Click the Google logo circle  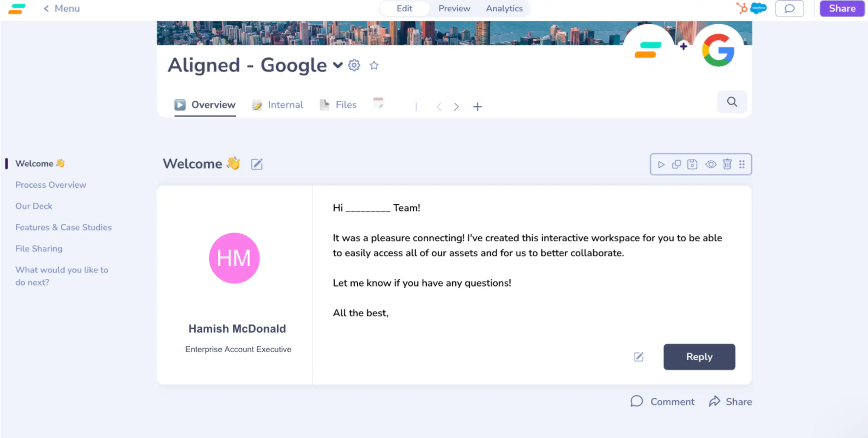(x=718, y=50)
